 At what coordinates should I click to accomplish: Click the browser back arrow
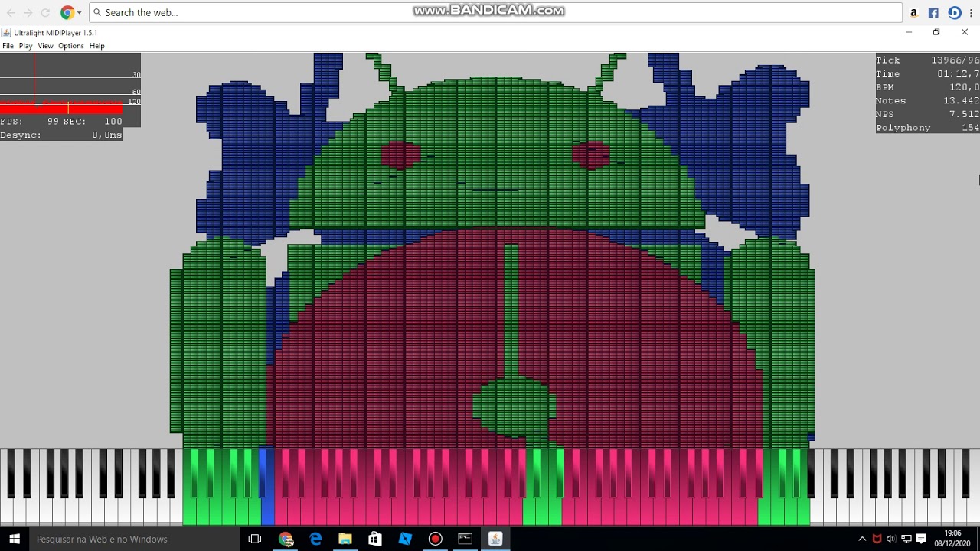pos(11,13)
